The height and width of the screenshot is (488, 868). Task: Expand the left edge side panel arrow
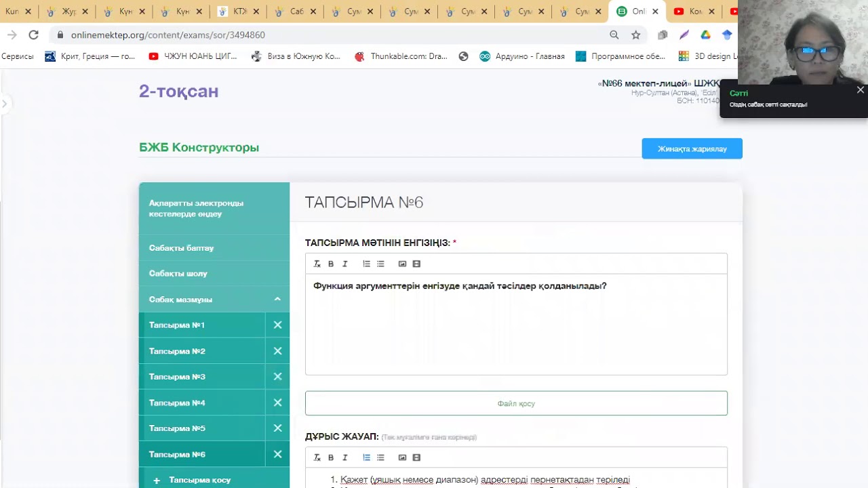(5, 104)
